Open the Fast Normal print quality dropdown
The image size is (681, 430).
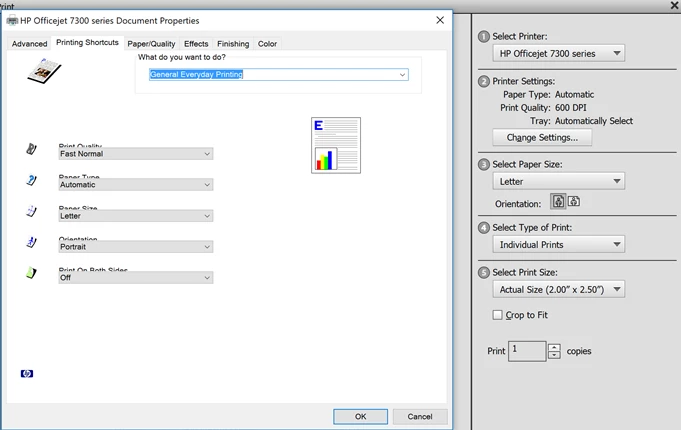[136, 154]
